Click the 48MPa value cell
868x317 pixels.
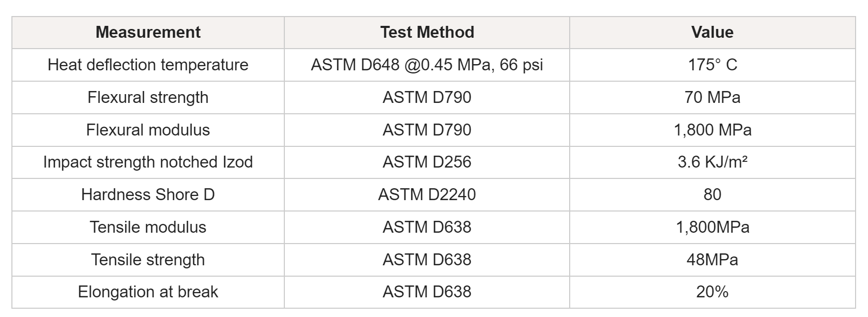(712, 261)
